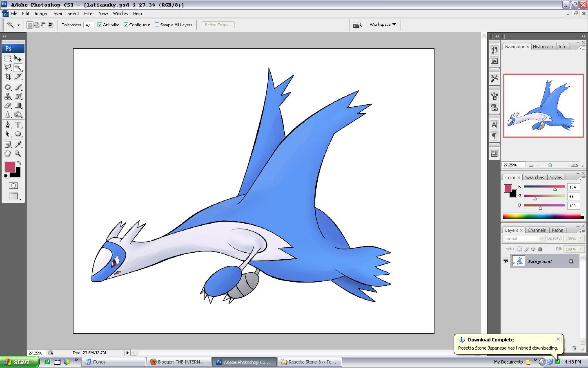Open the Image menu
Screen dimensions: 588x368
click(x=40, y=13)
